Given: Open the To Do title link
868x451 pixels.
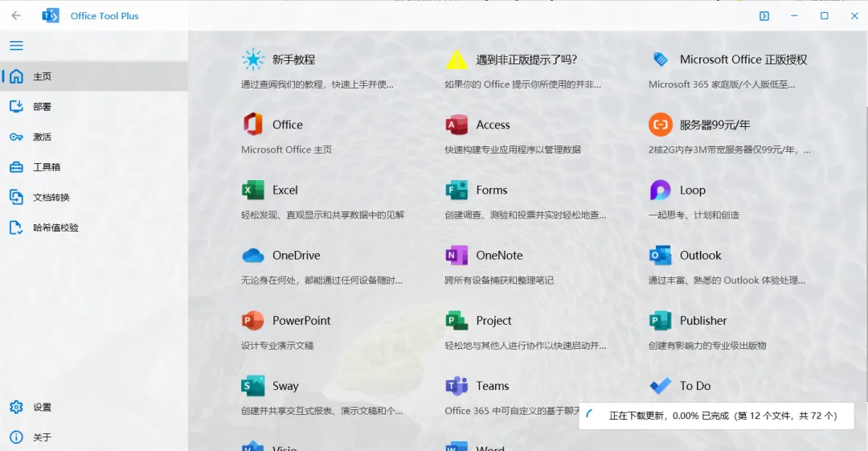Looking at the screenshot, I should 695,386.
